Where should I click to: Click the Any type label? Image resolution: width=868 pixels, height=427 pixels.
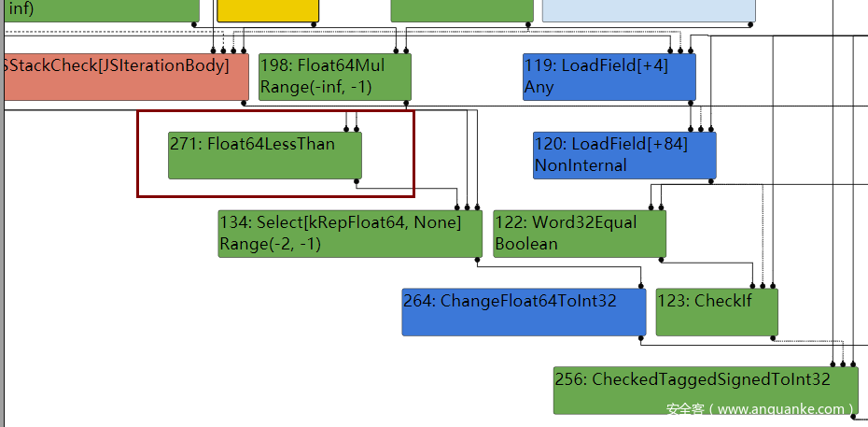539,88
